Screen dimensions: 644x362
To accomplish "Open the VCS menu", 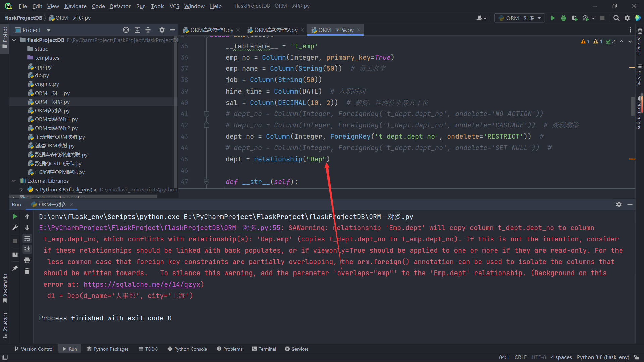I will coord(174,6).
